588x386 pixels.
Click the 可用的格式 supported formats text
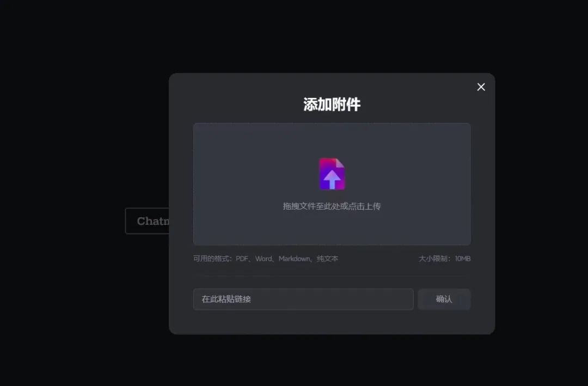click(266, 259)
